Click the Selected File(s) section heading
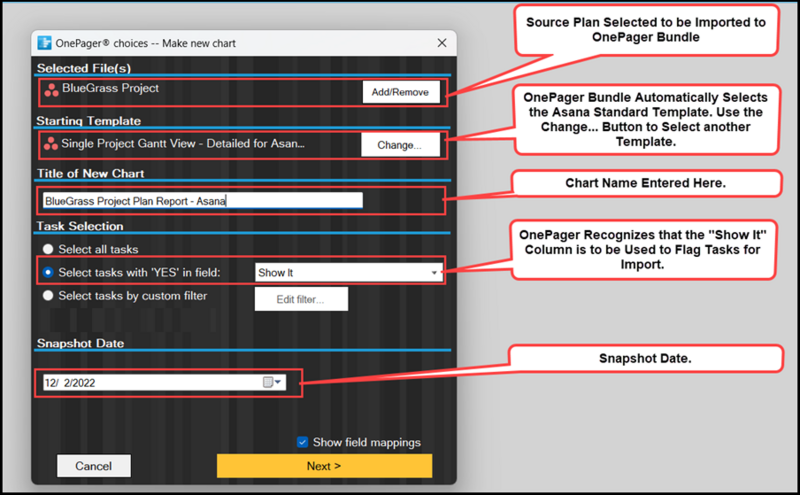 coord(84,68)
